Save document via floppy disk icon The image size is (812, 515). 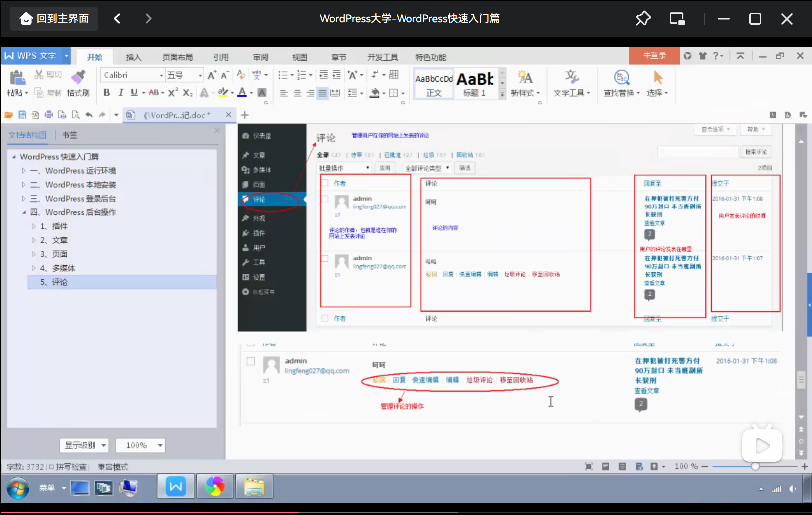(22, 115)
